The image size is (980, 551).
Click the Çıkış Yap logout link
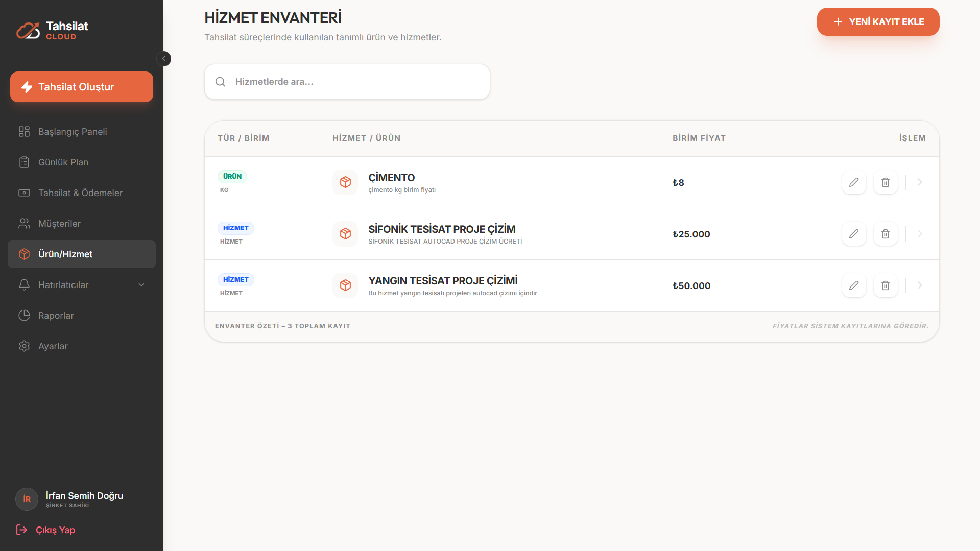point(46,530)
